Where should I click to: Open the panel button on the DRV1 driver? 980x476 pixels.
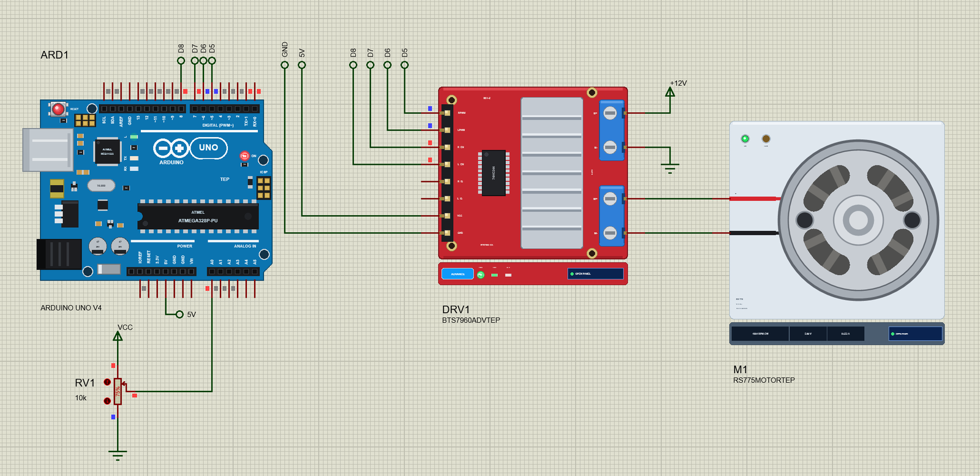pos(595,274)
